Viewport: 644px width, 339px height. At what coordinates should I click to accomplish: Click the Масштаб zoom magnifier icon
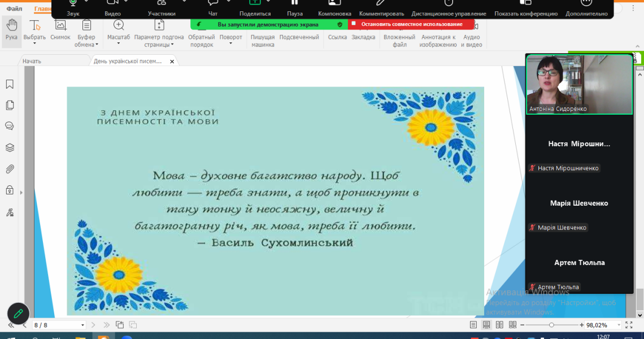(x=119, y=25)
